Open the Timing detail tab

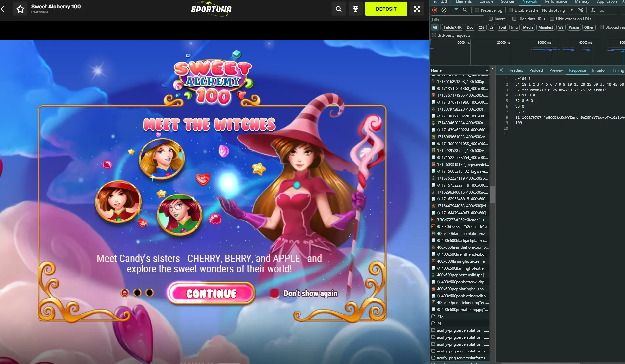(x=618, y=70)
